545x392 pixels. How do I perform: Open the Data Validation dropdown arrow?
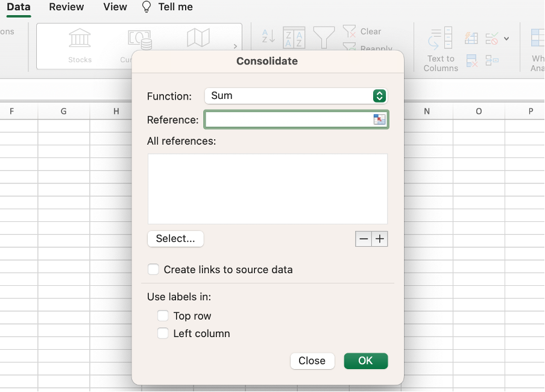pyautogui.click(x=506, y=39)
